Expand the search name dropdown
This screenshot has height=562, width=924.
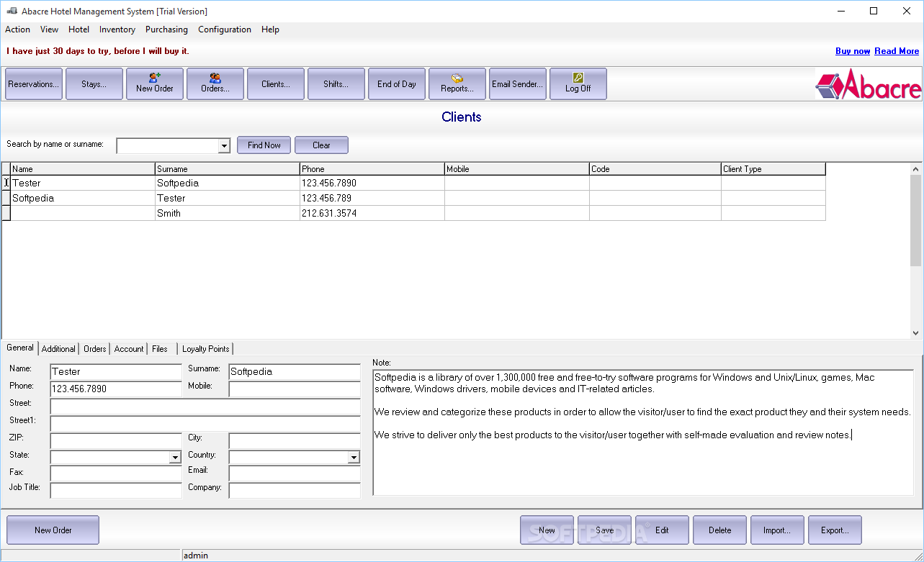224,146
